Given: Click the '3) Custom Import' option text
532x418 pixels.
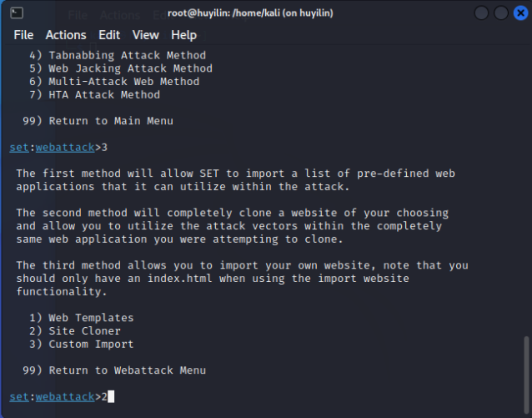Looking at the screenshot, I should [84, 344].
